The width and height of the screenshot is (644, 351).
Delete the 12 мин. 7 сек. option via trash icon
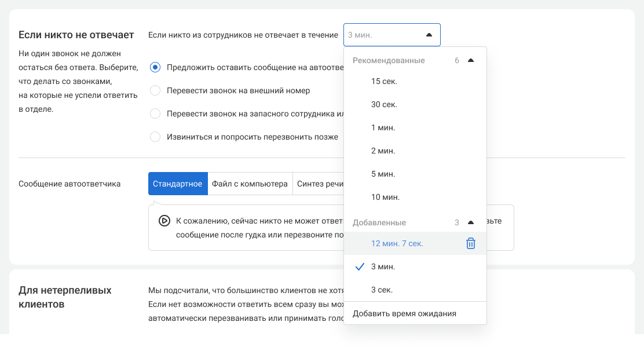click(471, 244)
